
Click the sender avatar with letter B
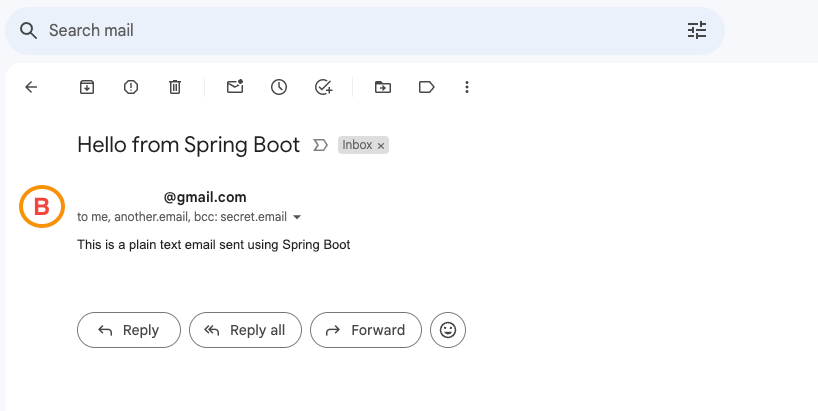pyautogui.click(x=42, y=207)
